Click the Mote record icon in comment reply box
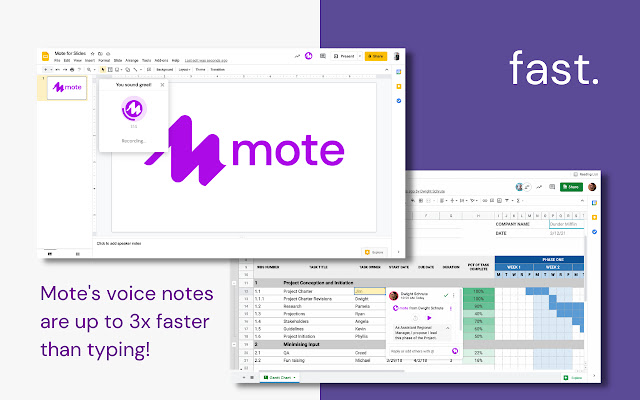The width and height of the screenshot is (640, 400). pos(455,351)
